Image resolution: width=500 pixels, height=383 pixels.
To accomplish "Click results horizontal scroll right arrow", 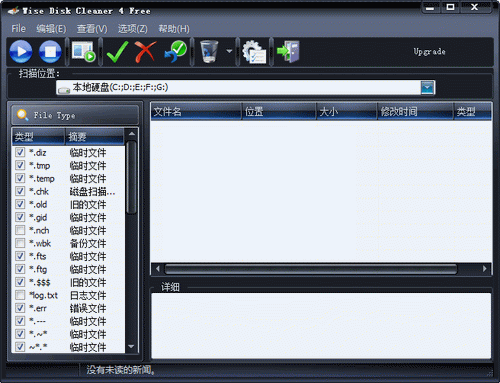I will point(485,268).
